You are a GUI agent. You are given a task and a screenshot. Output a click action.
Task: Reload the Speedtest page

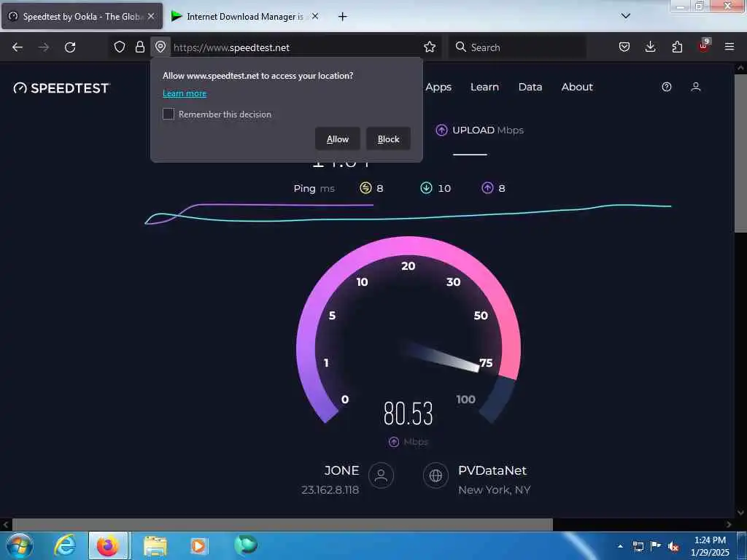(x=70, y=47)
